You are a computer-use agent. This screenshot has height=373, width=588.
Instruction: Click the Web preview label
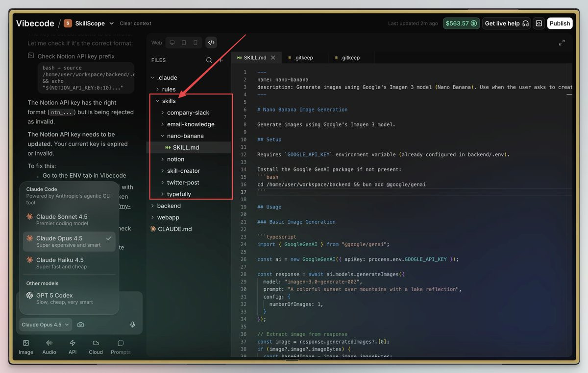[156, 43]
